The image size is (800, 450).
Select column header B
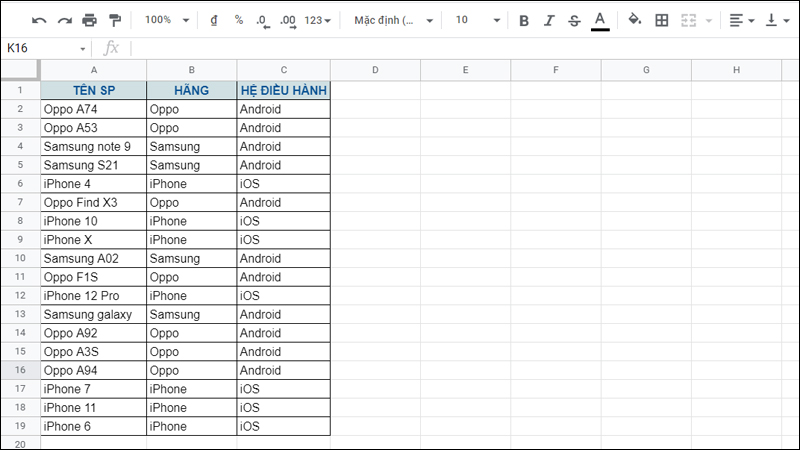click(191, 70)
